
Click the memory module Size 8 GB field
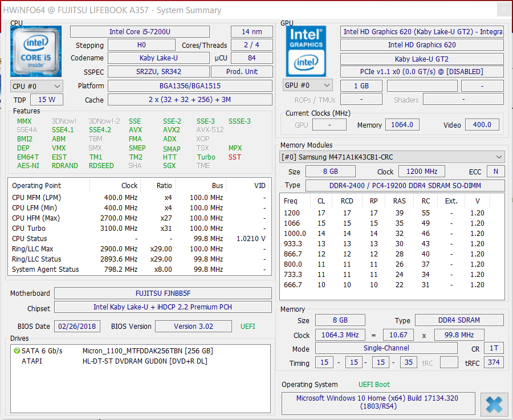click(331, 172)
